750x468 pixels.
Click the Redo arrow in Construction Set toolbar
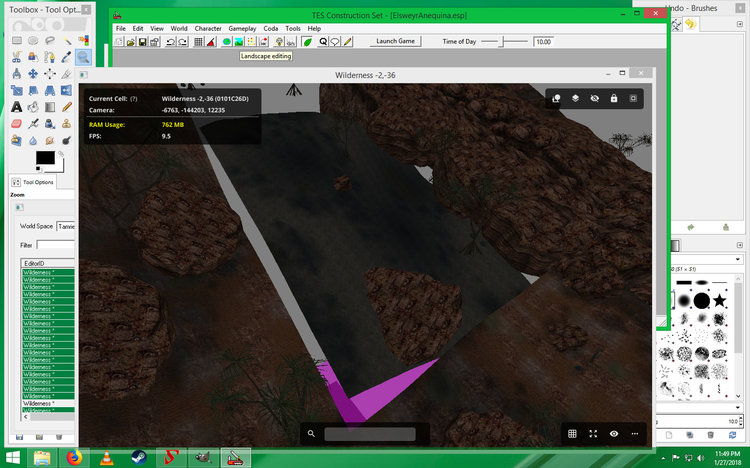click(182, 42)
